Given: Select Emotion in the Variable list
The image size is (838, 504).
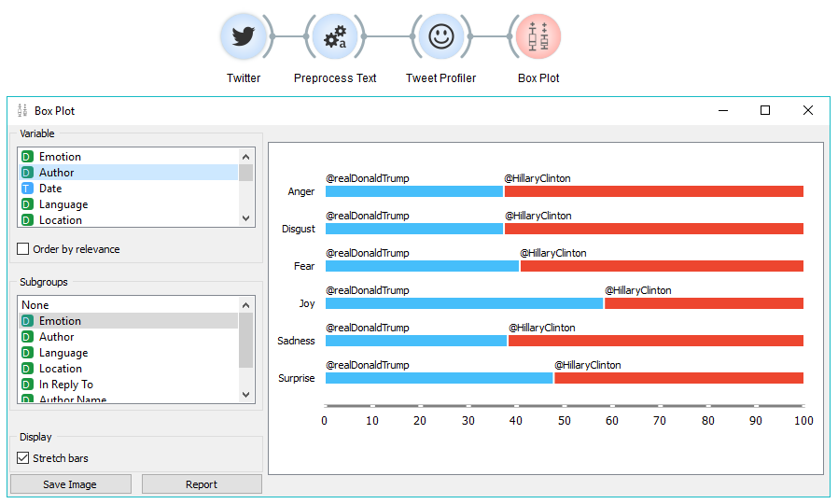Looking at the screenshot, I should click(60, 157).
